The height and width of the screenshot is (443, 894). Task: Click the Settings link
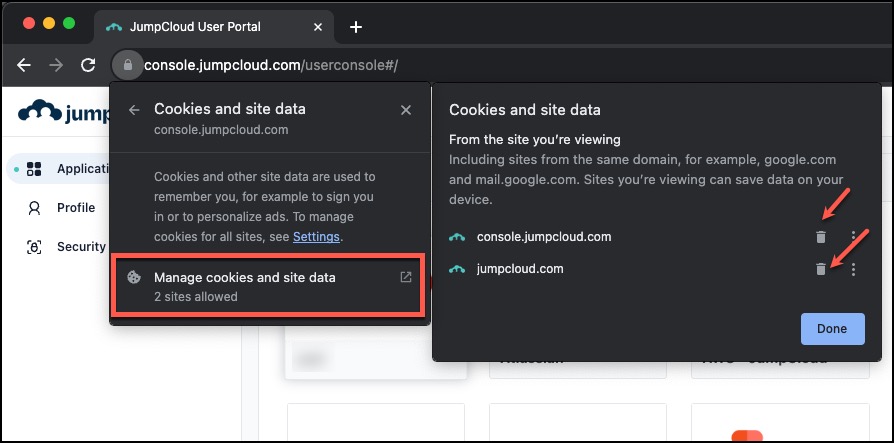click(x=316, y=237)
